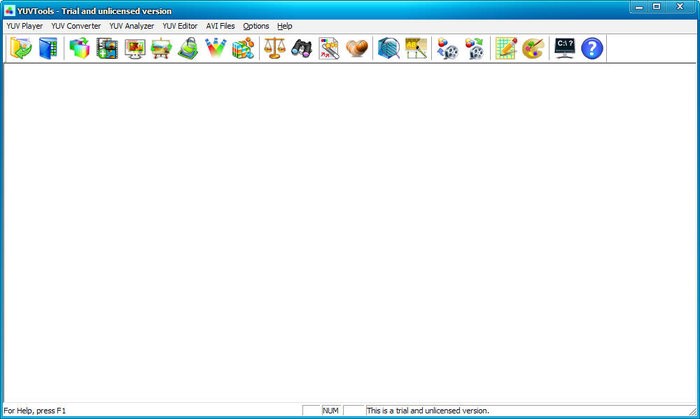Click 'For Help, press F1' status text
The width and height of the screenshot is (700, 419).
(35, 411)
